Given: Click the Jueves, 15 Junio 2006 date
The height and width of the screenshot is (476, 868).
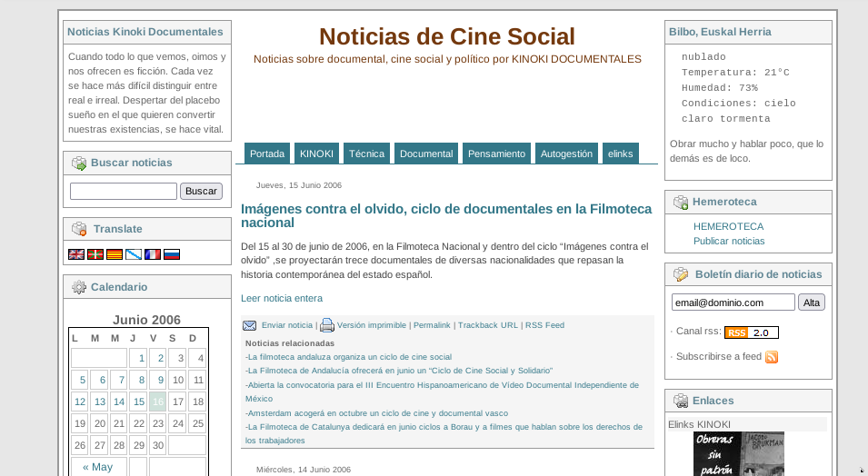Looking at the screenshot, I should [x=299, y=185].
